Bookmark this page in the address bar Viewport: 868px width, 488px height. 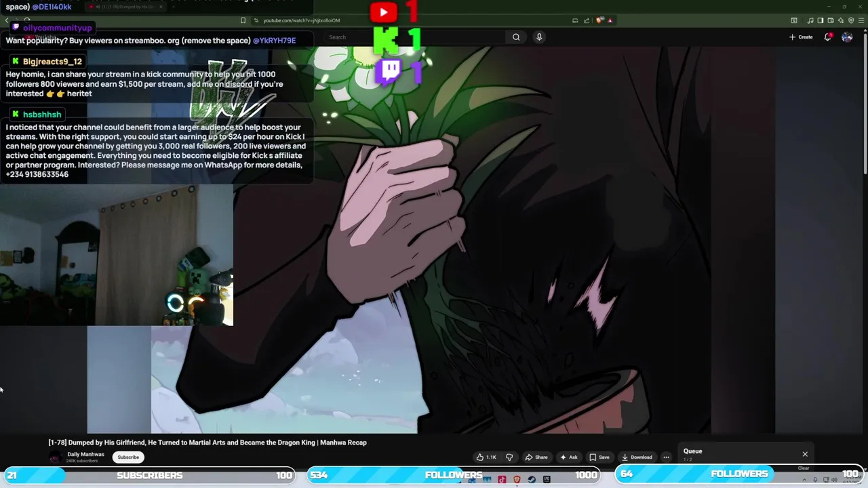(x=243, y=20)
